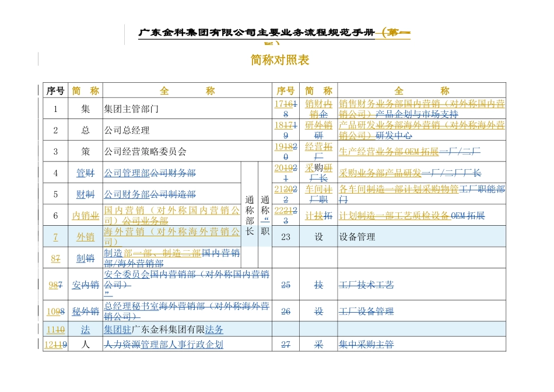Click the cell 海外营销（对外称海外营销公司）

point(171,237)
